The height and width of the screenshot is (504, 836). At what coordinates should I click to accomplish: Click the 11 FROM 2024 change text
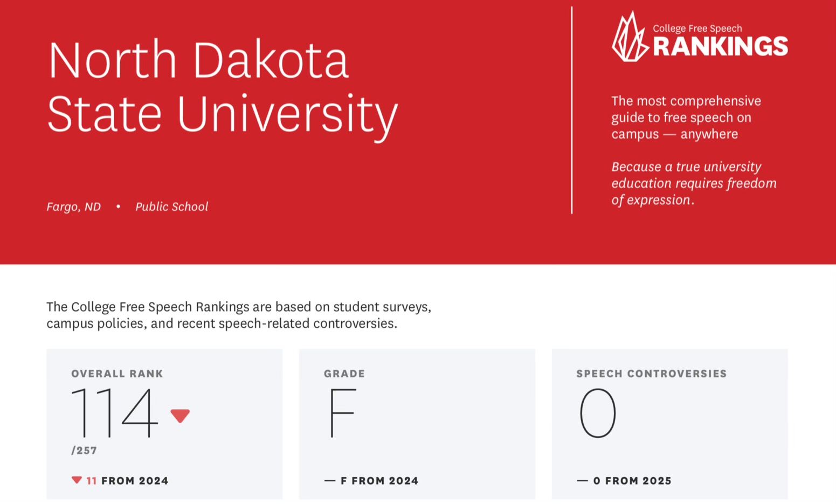pos(128,481)
